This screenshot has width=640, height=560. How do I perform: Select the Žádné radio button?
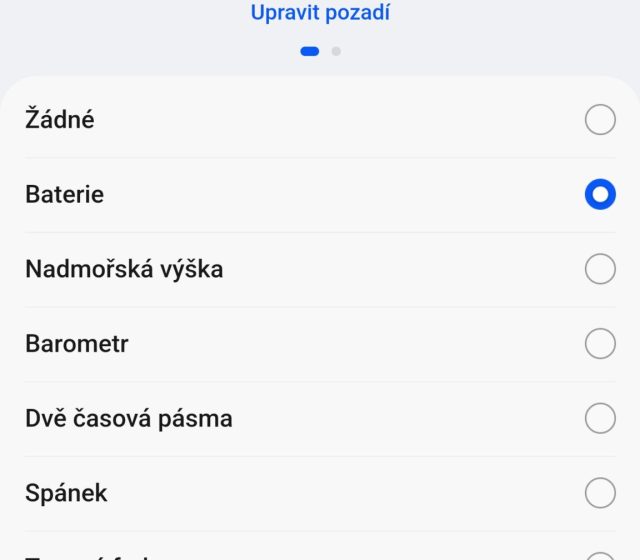click(x=600, y=120)
